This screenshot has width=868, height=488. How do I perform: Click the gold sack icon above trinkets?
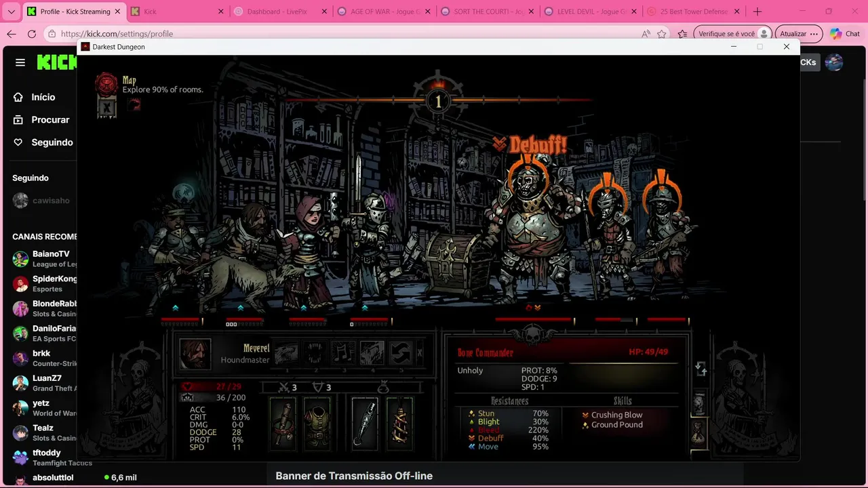pyautogui.click(x=383, y=388)
